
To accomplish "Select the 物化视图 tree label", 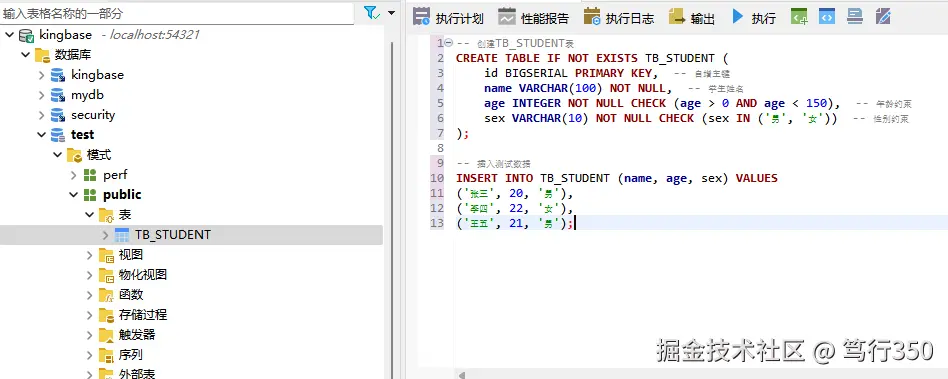I will coord(143,275).
